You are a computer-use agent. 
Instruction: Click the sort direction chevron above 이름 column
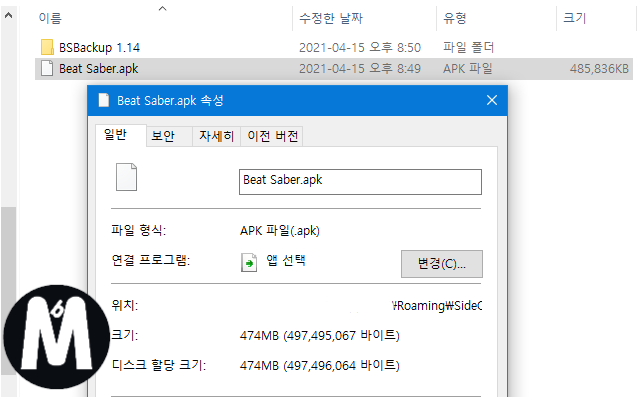coord(163,8)
